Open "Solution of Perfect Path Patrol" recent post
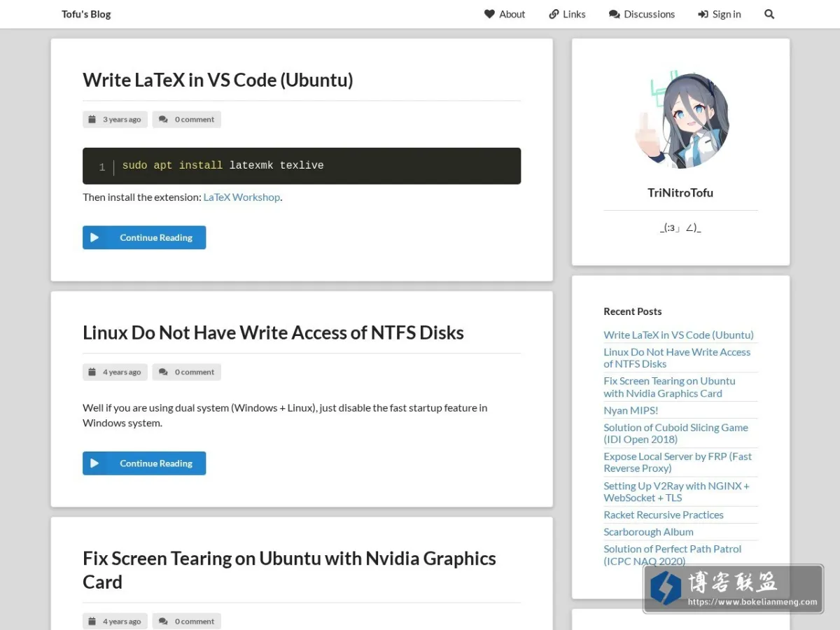This screenshot has height=630, width=840. (x=673, y=555)
